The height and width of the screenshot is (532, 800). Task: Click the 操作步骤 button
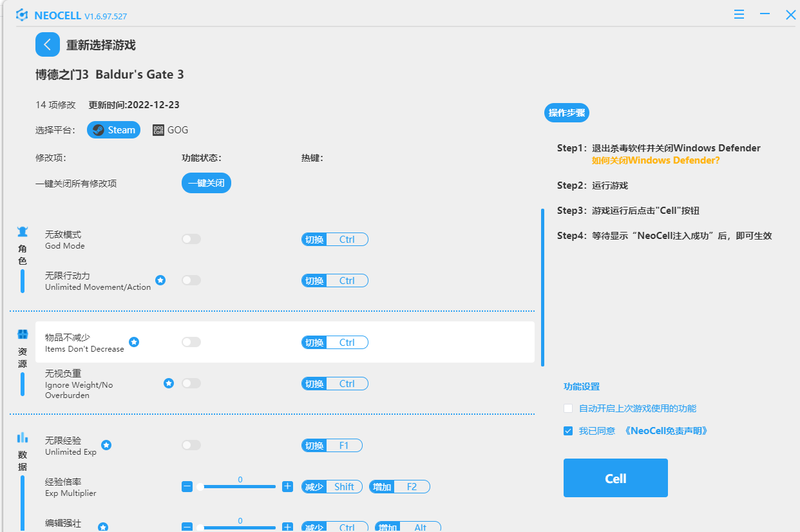coord(567,113)
